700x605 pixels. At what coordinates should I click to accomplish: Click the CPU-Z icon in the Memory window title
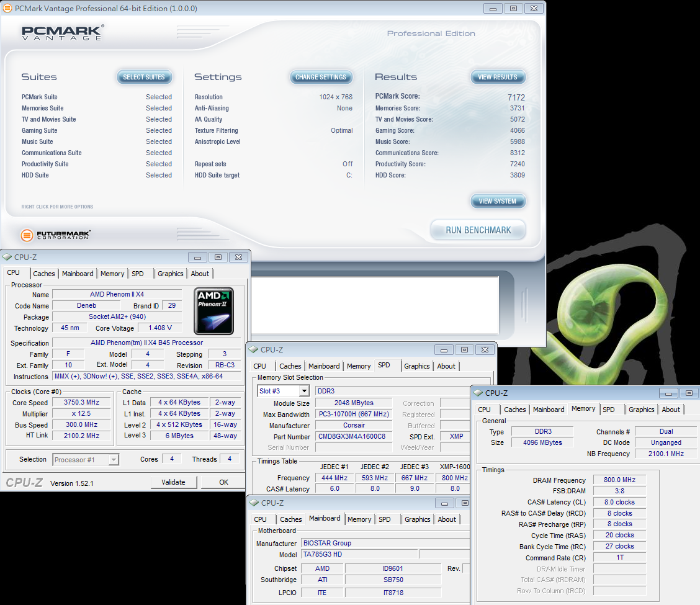(x=478, y=393)
